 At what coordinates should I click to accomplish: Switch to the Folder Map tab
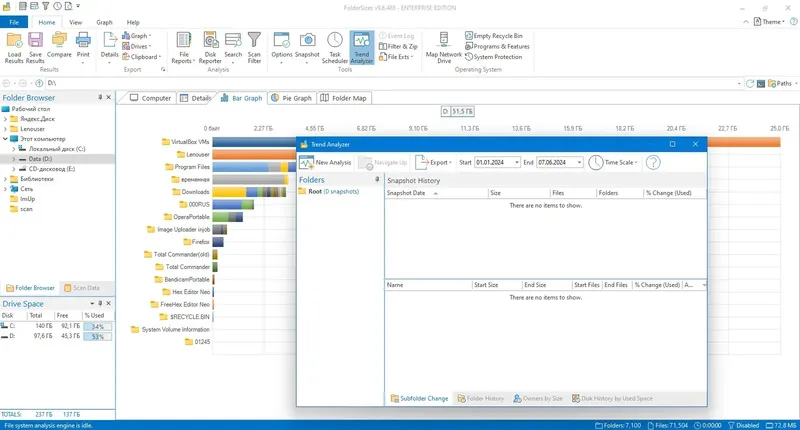(x=344, y=98)
